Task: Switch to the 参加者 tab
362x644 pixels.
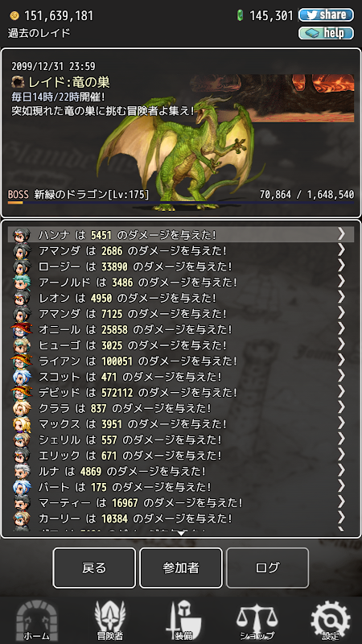Action: coord(181,568)
